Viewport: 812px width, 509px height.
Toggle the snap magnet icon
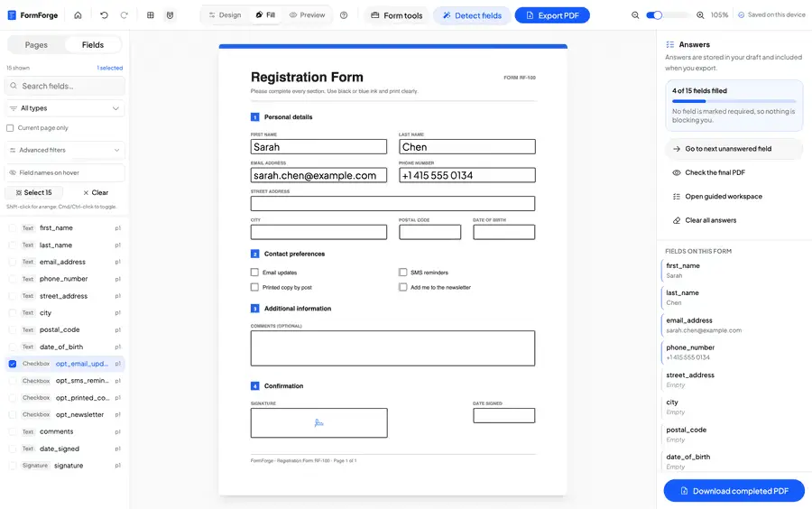point(170,15)
